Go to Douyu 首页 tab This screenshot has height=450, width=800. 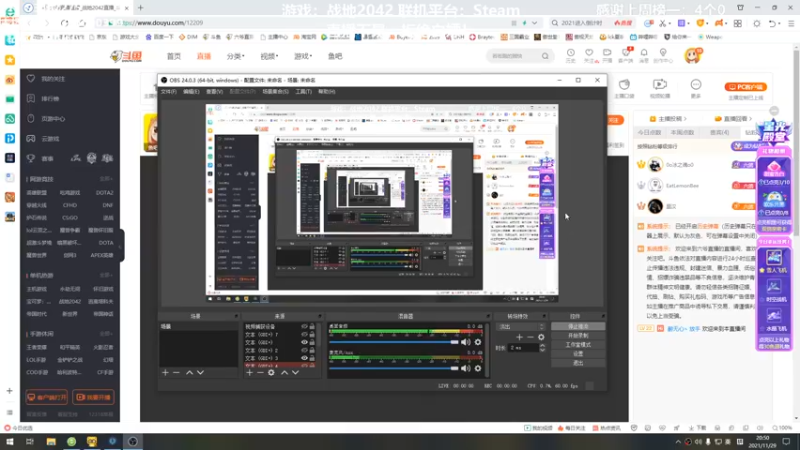[x=173, y=56]
